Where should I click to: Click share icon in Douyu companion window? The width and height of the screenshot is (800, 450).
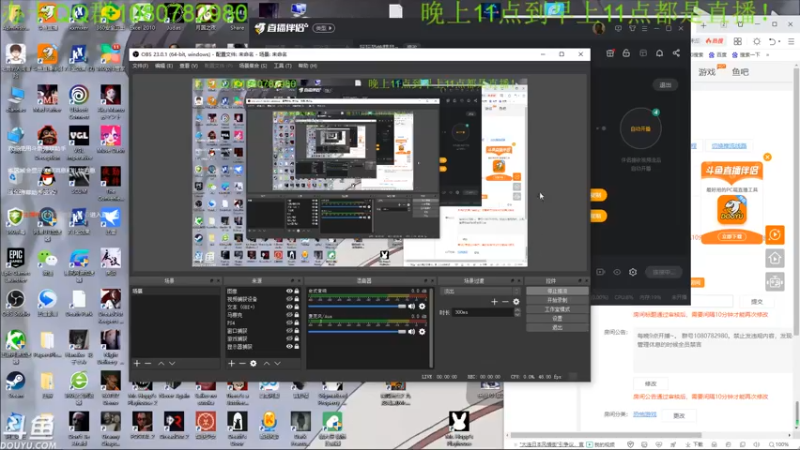click(676, 53)
